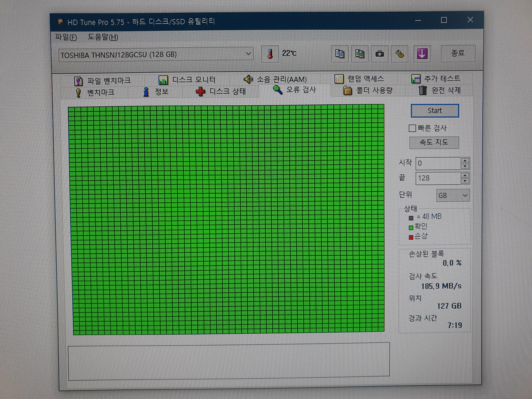Image resolution: width=532 pixels, height=399 pixels.
Task: Close the HD Tune Pro window
Action: click(470, 20)
